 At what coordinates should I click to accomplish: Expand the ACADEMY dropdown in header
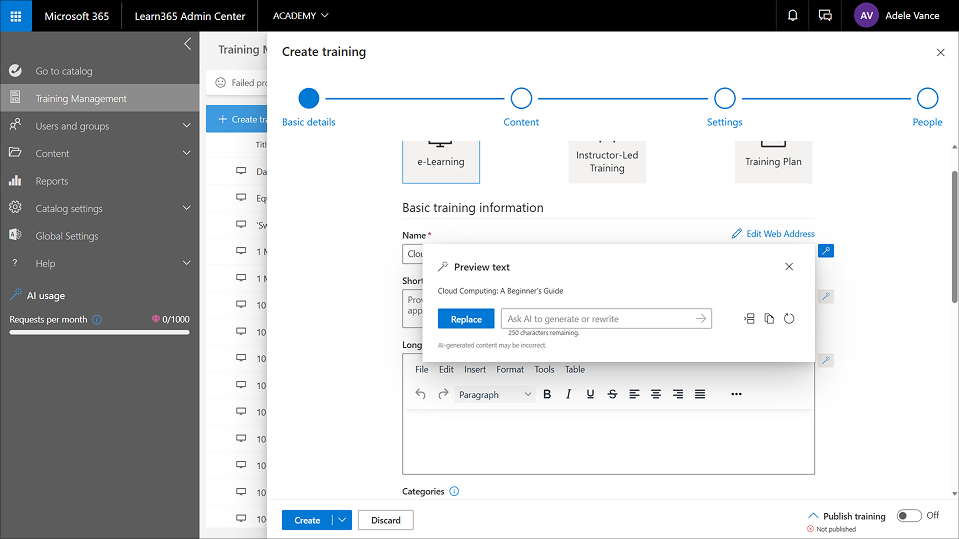click(x=300, y=16)
